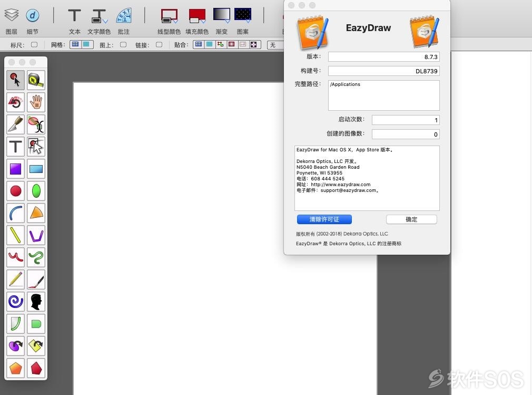Screen dimensions: 532x395
Task: Select the green rounded rectangle tool
Action: [36, 324]
